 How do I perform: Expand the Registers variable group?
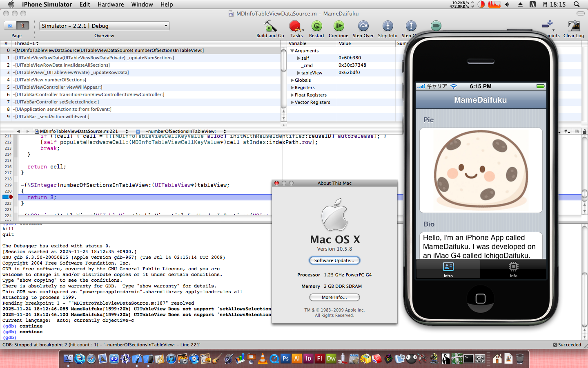pyautogui.click(x=292, y=88)
